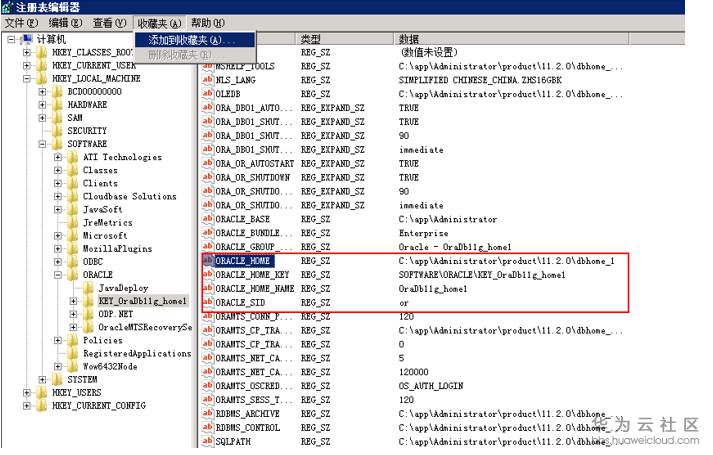Click the string icon of OLEDB value
Viewport: 713px width, 455px height.
208,94
